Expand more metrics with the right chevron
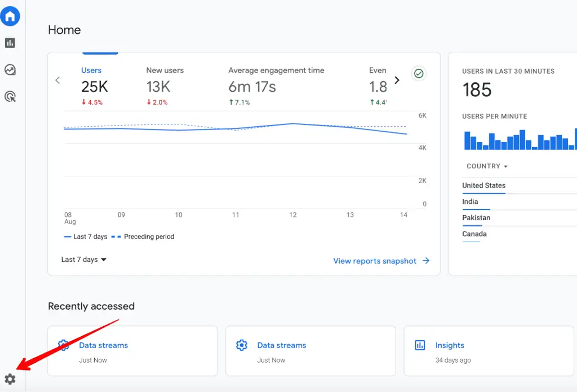This screenshot has height=392, width=577. click(x=397, y=80)
